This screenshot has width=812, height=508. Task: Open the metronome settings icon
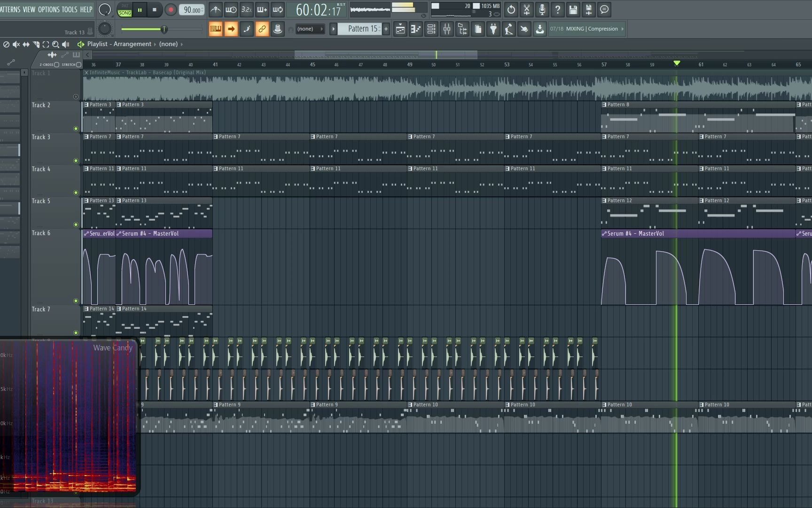tap(215, 9)
